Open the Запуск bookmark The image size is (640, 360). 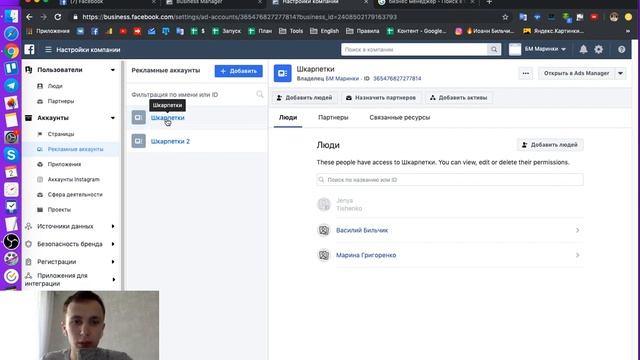point(227,31)
